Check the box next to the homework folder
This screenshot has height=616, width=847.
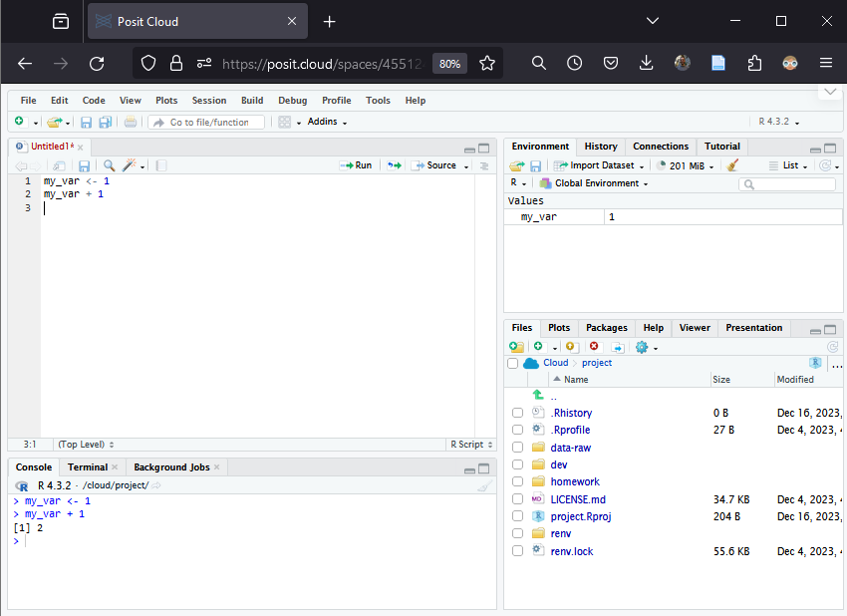tap(517, 481)
